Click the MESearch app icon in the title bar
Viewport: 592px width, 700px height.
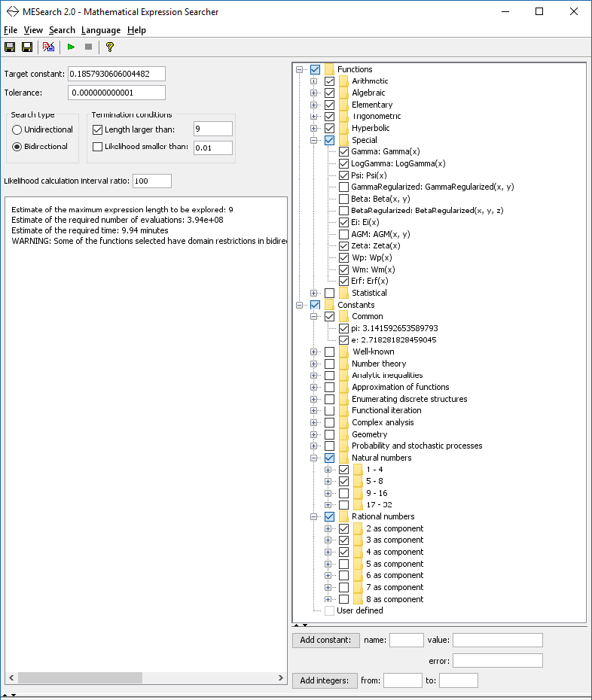[x=12, y=11]
